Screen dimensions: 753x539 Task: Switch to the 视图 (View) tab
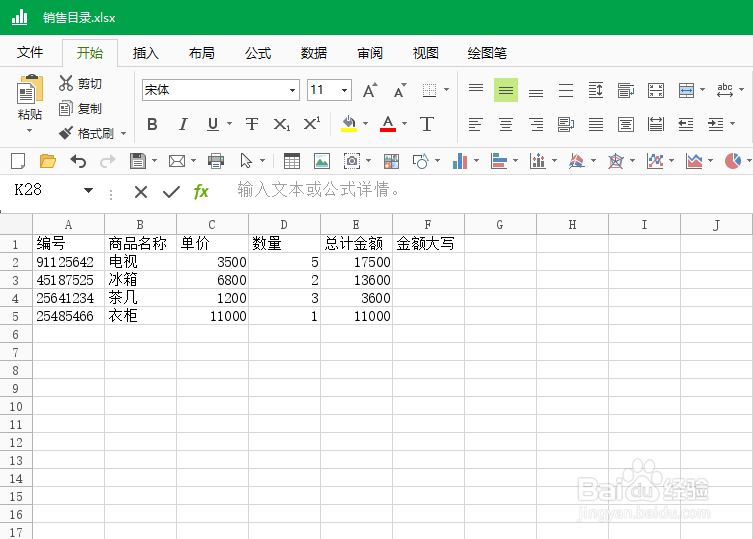coord(425,53)
